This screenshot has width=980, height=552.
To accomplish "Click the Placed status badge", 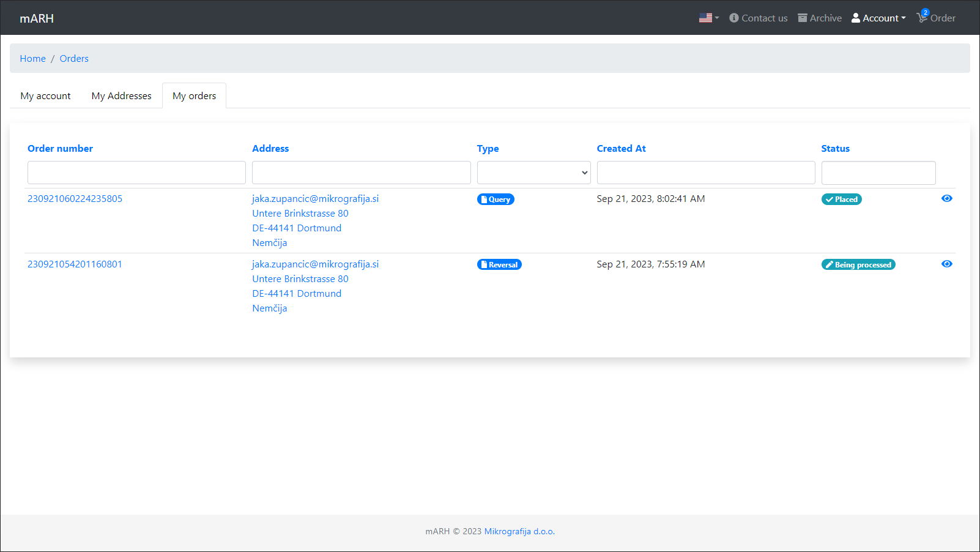I will coord(841,200).
